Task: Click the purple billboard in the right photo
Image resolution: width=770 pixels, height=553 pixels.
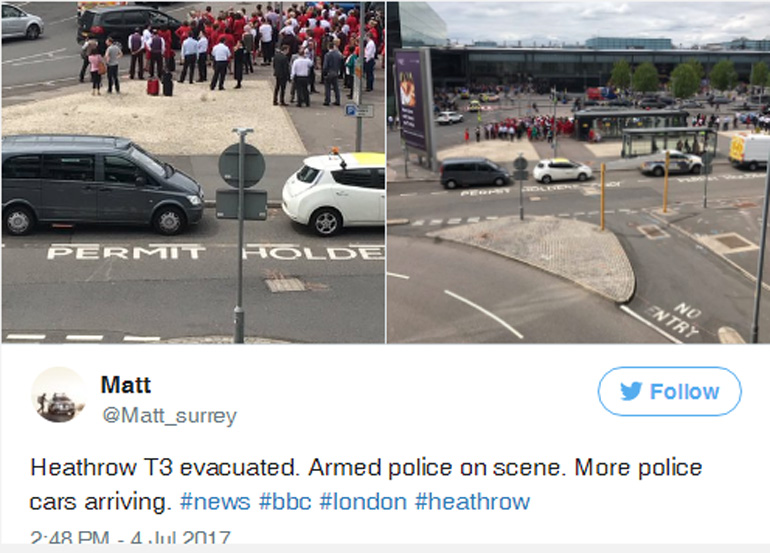Action: [412, 100]
